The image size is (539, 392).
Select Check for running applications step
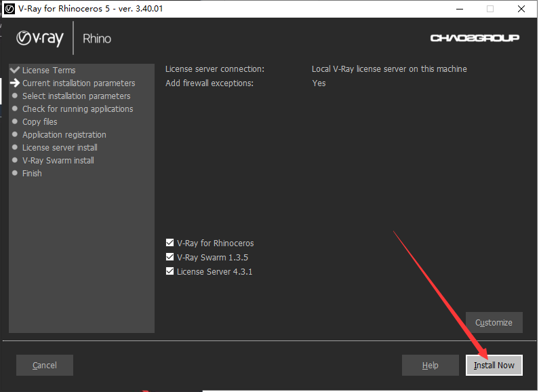[x=78, y=109]
